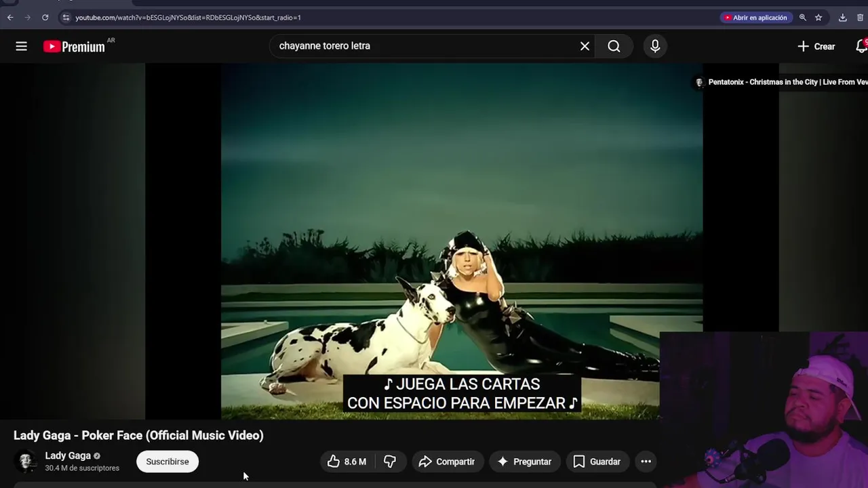Screen dimensions: 868x488
Task: Open more actions three-dot menu
Action: pyautogui.click(x=646, y=462)
